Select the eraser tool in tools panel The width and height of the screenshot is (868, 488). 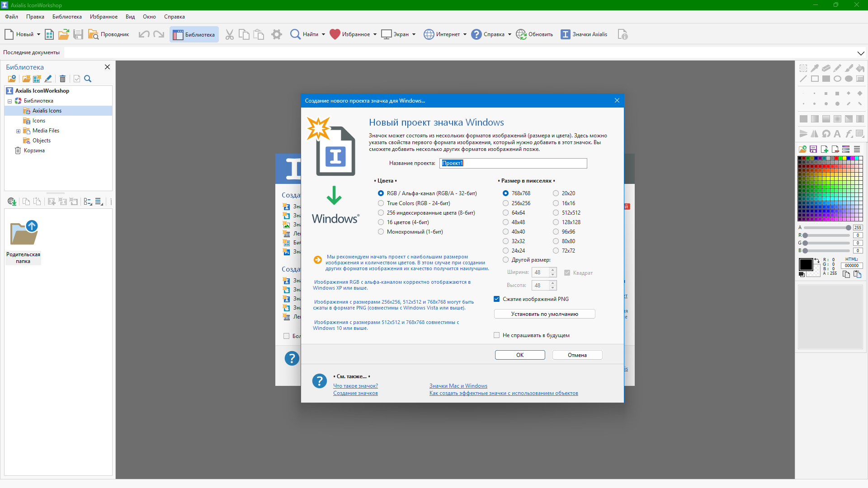826,68
